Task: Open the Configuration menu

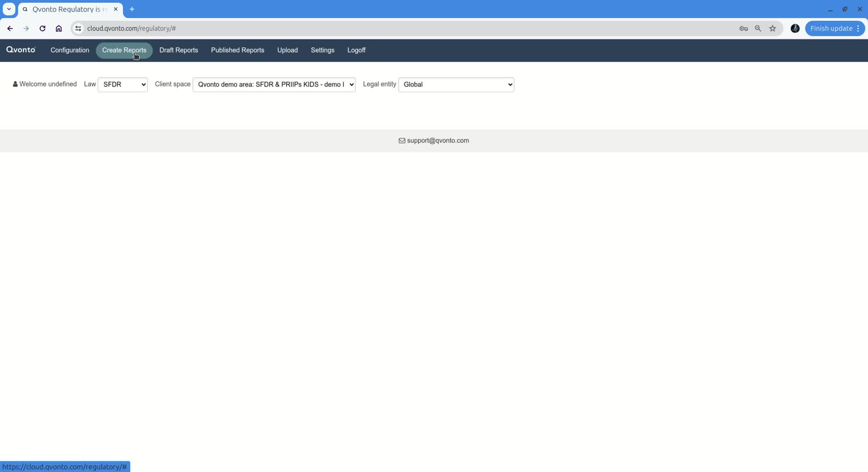Action: (x=70, y=50)
